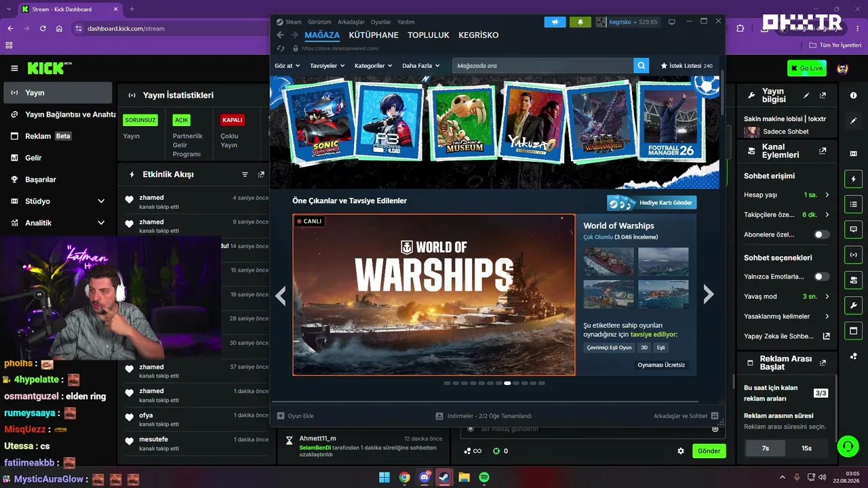
Task: Open Kick user avatar menu
Action: click(x=843, y=68)
